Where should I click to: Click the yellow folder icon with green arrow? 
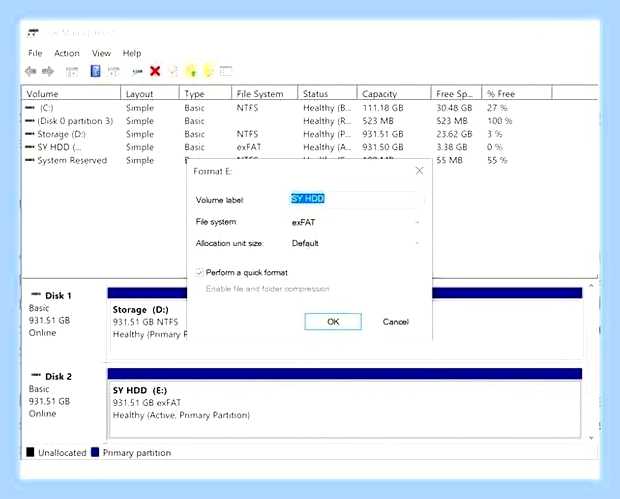(x=191, y=71)
